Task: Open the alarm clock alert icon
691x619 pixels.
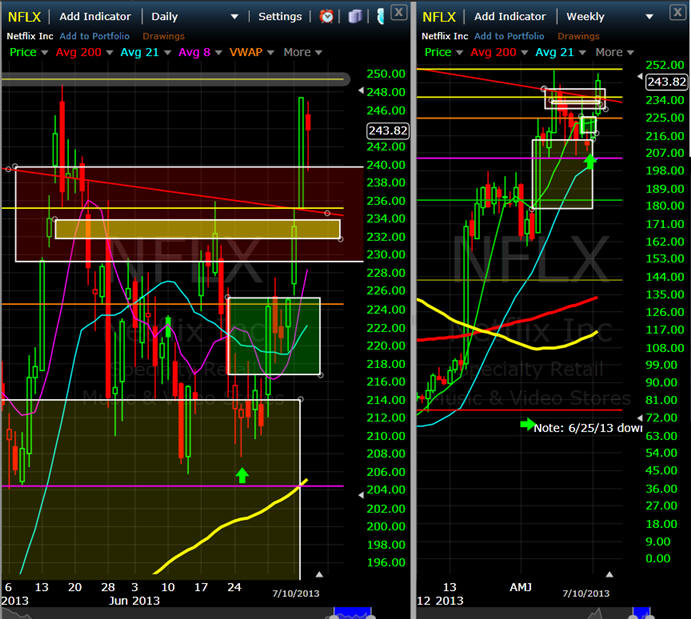Action: click(x=327, y=16)
